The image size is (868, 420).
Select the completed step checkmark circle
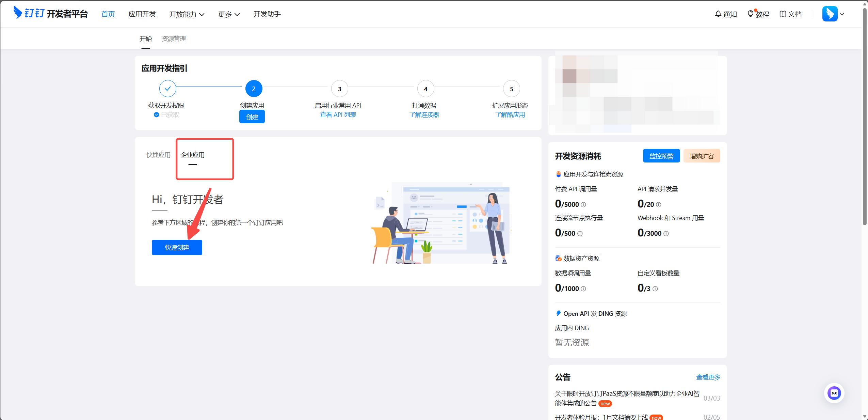167,89
